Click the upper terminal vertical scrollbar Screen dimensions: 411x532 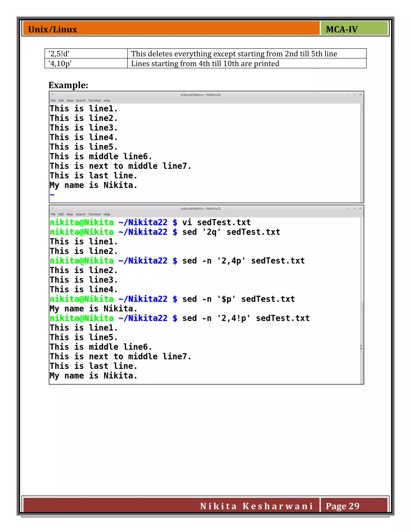tap(362, 153)
